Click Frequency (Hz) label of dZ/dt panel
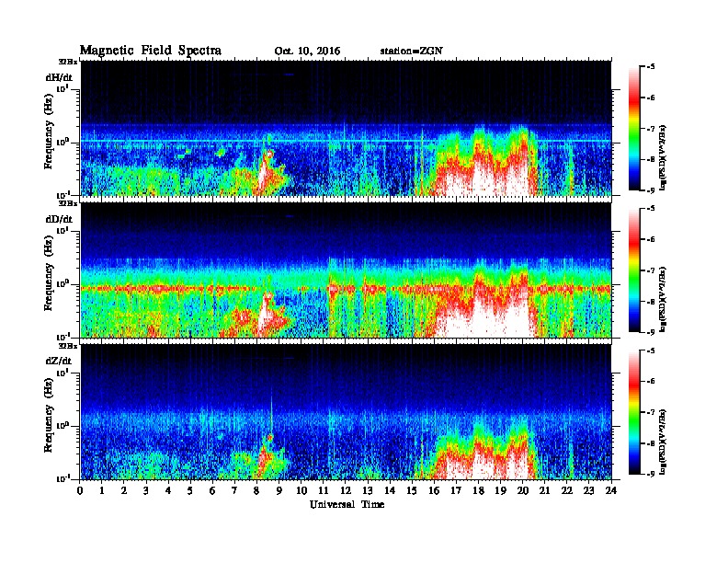The height and width of the screenshot is (563, 728). (x=49, y=415)
